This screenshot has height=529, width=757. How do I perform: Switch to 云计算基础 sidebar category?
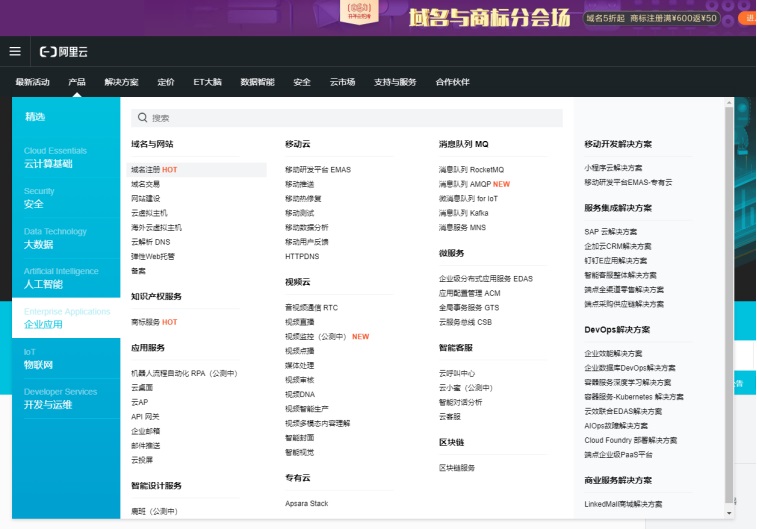coord(48,163)
